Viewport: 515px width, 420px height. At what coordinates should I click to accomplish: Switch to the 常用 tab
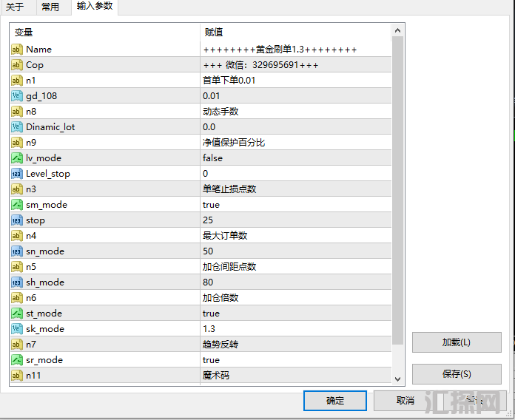50,7
